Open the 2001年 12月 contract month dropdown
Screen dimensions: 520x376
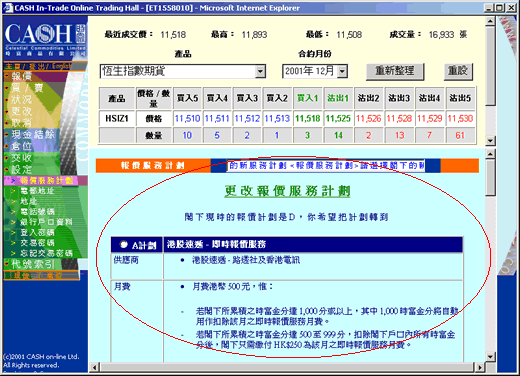point(342,71)
